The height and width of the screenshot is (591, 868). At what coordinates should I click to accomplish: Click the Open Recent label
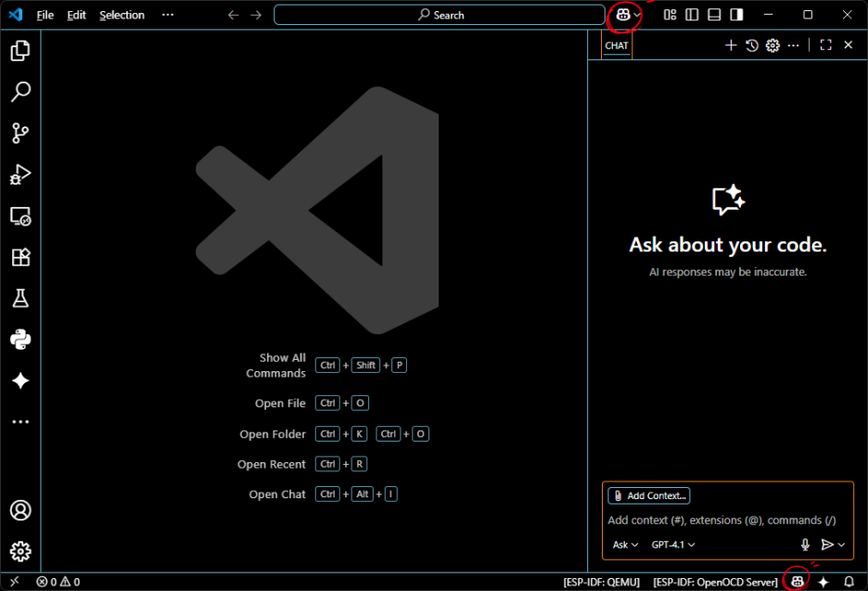tap(271, 464)
